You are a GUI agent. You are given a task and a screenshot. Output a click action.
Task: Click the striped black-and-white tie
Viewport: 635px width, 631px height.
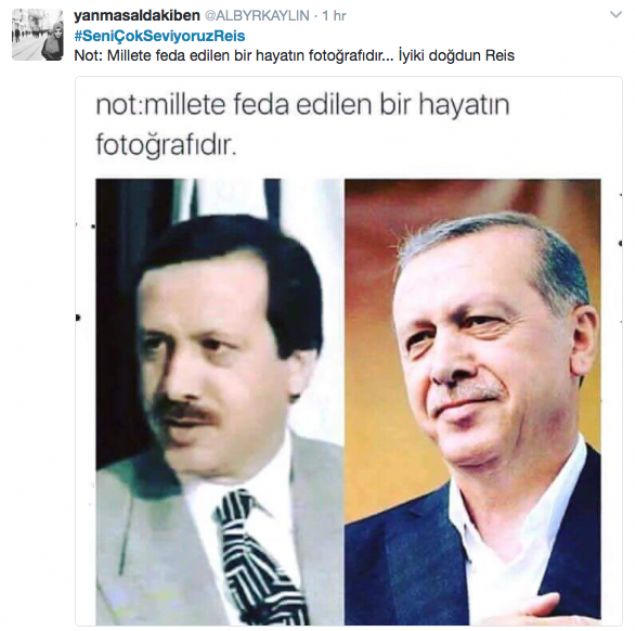point(259,557)
